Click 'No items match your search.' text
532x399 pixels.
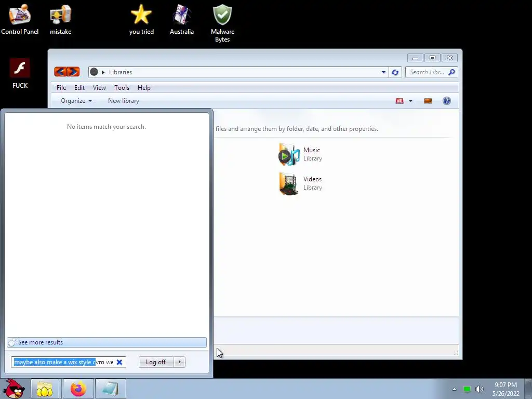click(x=106, y=127)
